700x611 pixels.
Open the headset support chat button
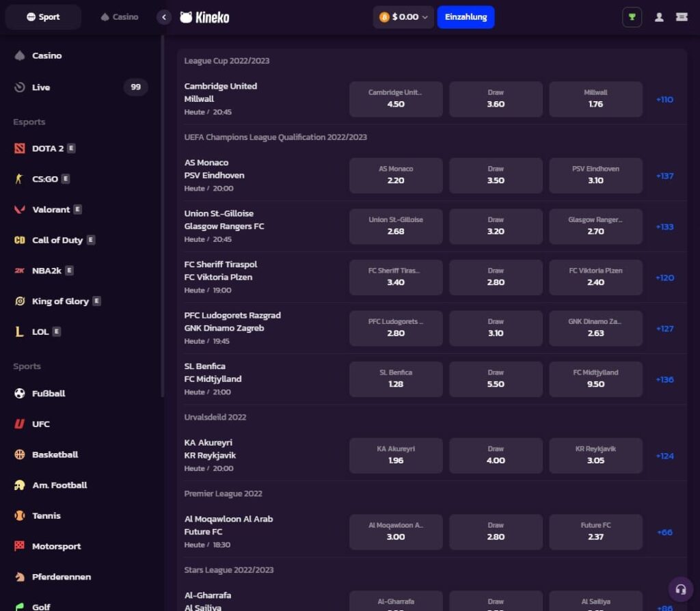click(x=680, y=589)
